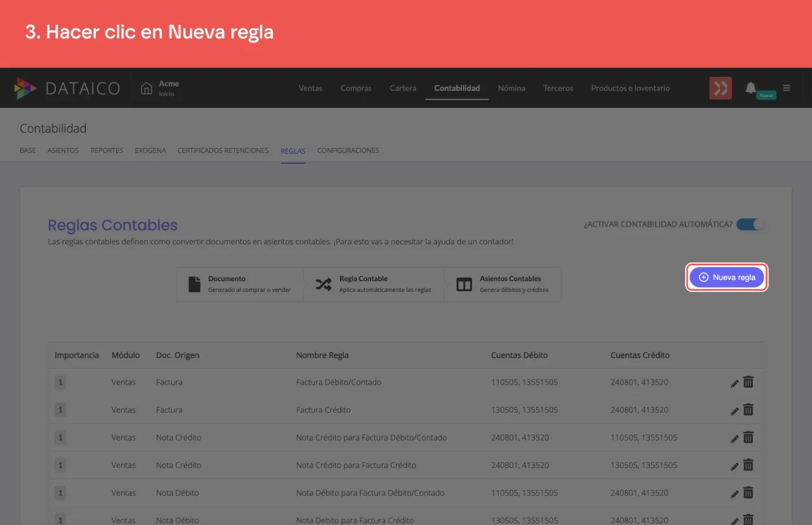Open the notifications bell icon

pos(750,88)
